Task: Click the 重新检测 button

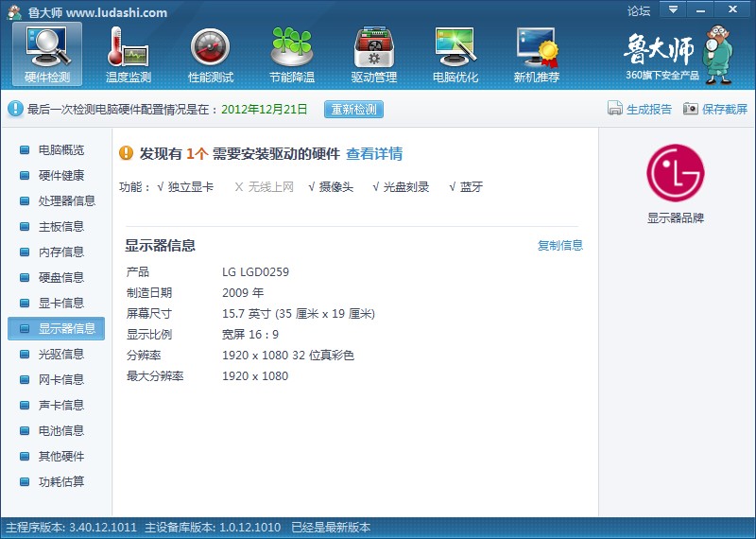Action: (x=353, y=109)
